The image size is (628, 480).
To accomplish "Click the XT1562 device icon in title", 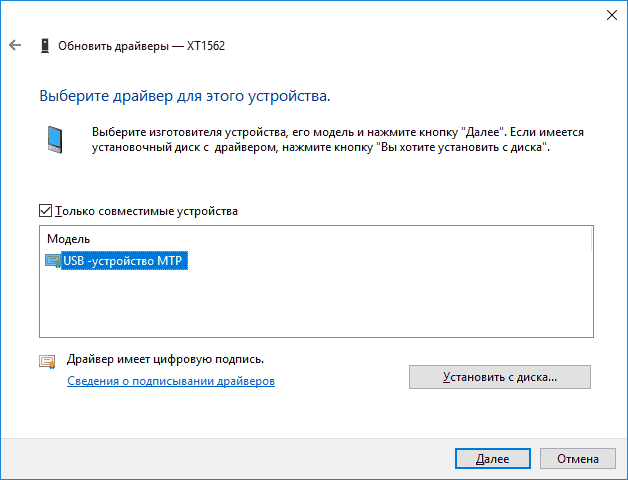I will tap(45, 46).
